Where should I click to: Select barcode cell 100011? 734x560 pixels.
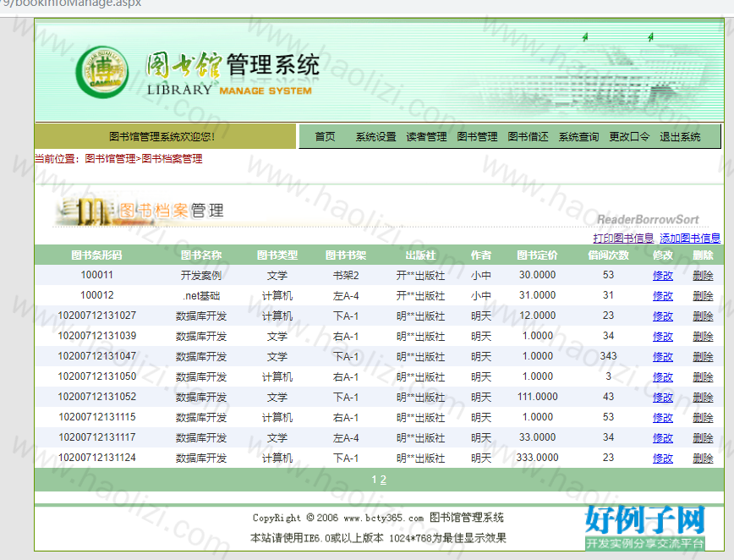coord(97,275)
